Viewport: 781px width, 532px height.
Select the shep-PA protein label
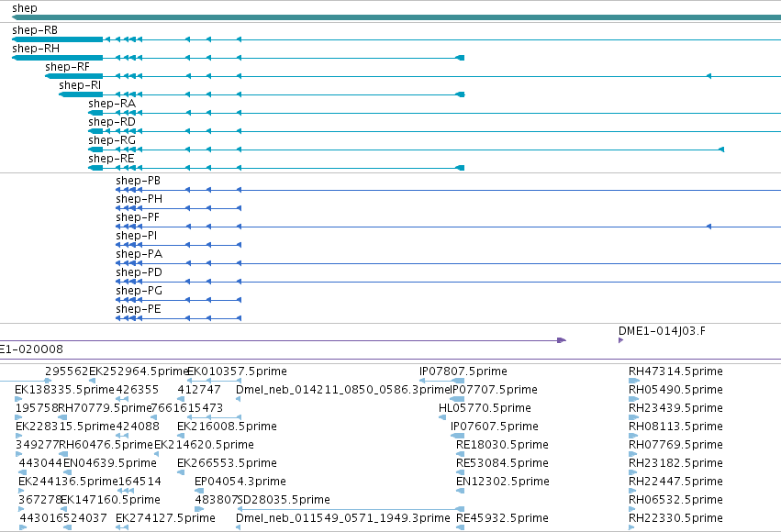click(139, 255)
